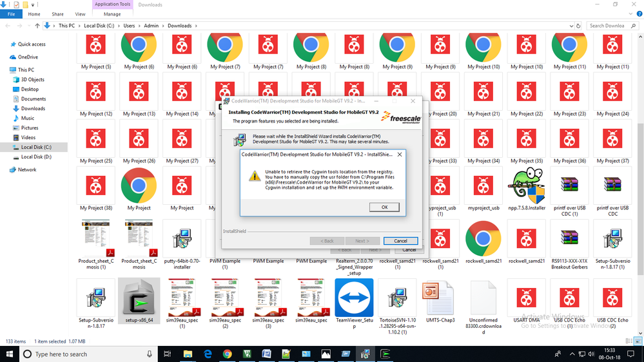This screenshot has height=362, width=644.
Task: Open Documents in the sidebar
Action: click(34, 99)
